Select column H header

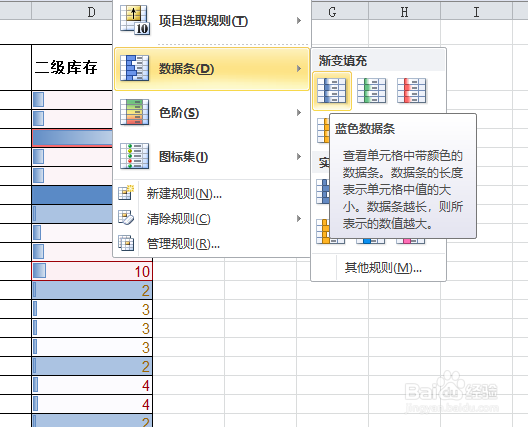pos(404,12)
